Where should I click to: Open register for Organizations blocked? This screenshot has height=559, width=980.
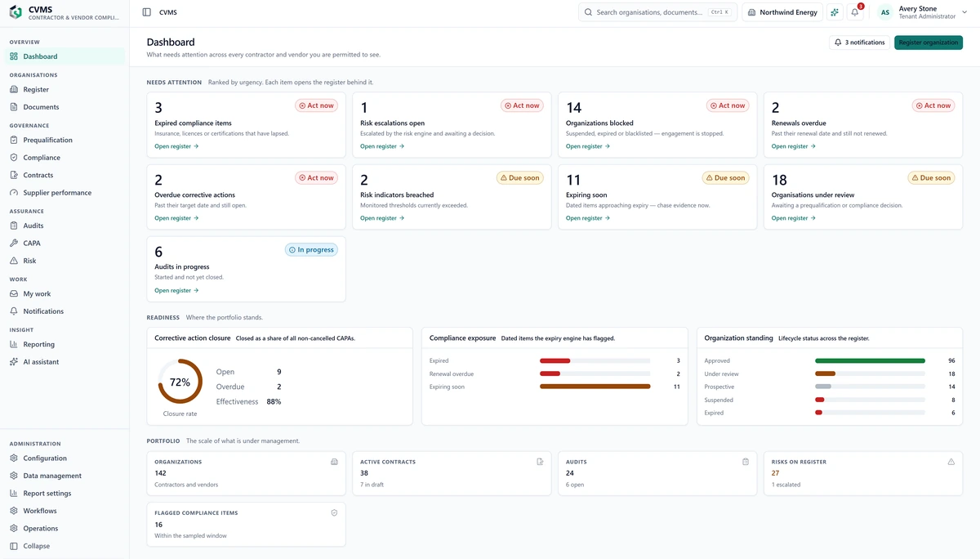tap(588, 146)
